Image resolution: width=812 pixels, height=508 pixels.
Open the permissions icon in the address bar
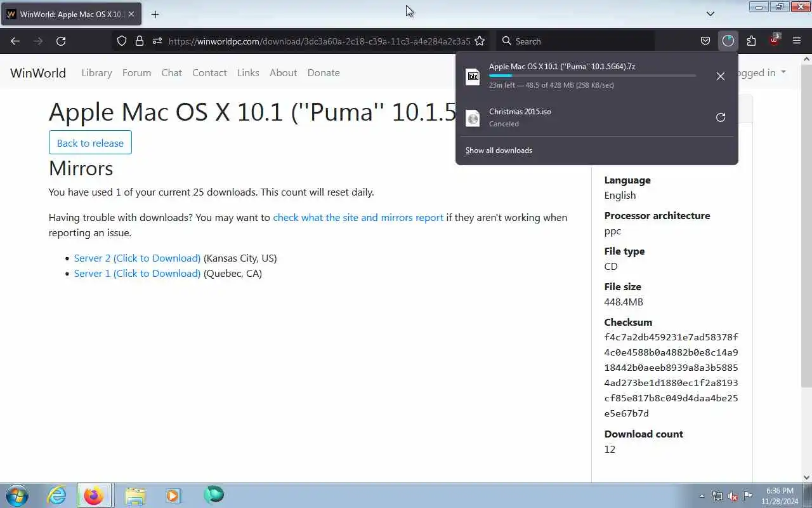tap(157, 41)
